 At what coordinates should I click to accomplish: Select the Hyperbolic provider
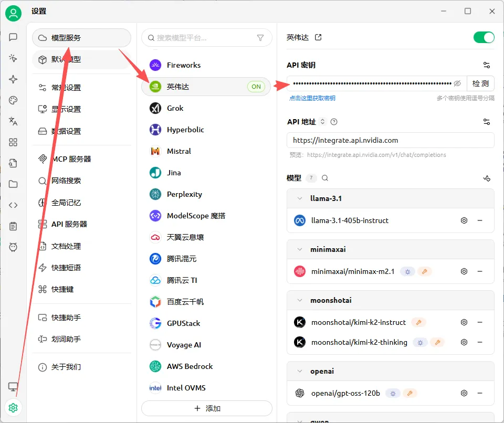206,130
